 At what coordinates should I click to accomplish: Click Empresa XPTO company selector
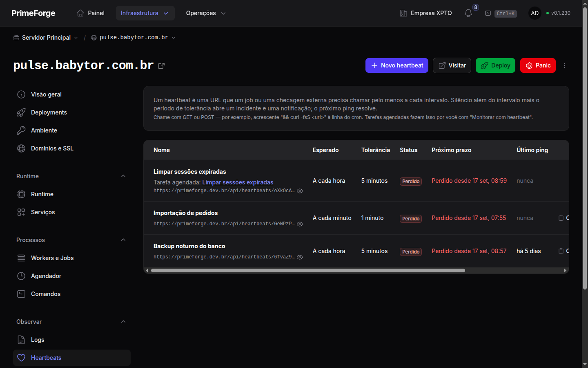(x=426, y=13)
